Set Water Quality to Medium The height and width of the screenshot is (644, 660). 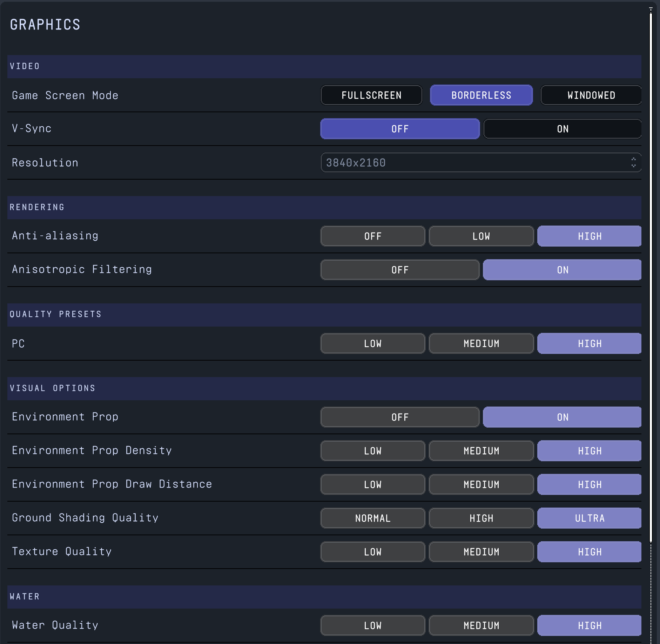point(481,625)
